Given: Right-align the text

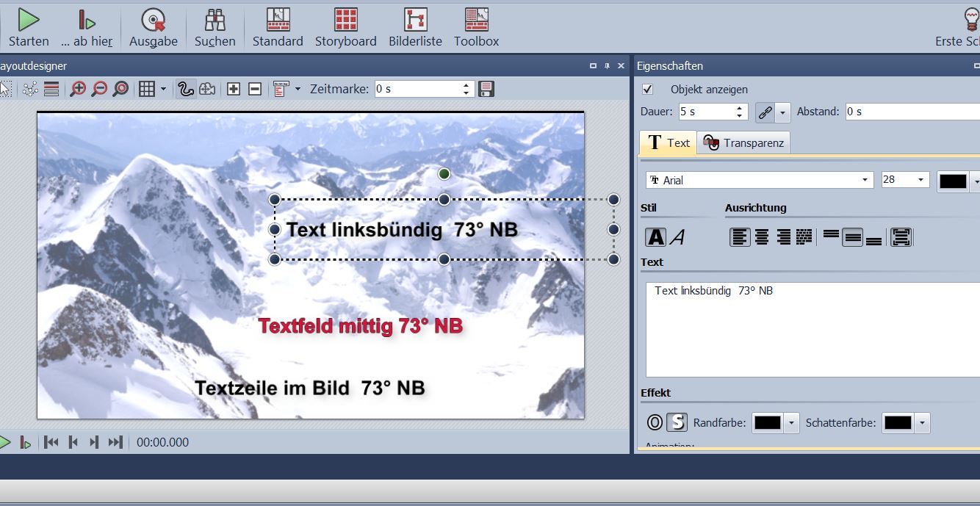Looking at the screenshot, I should (783, 237).
